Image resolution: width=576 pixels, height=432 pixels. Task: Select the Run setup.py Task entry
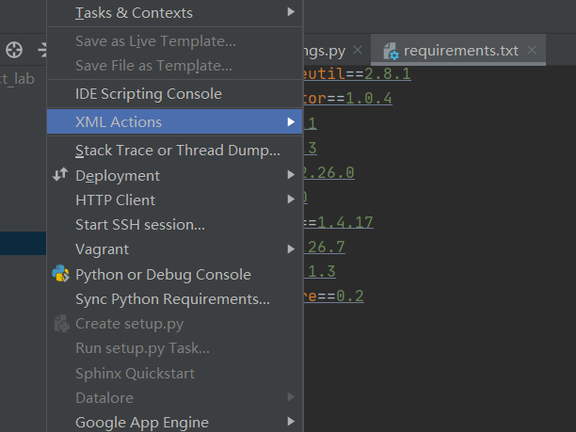click(174, 348)
